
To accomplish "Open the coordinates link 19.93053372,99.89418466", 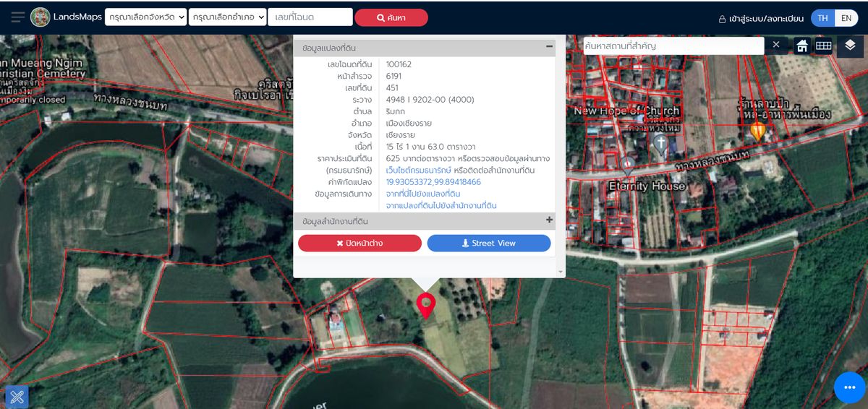I will pos(433,182).
